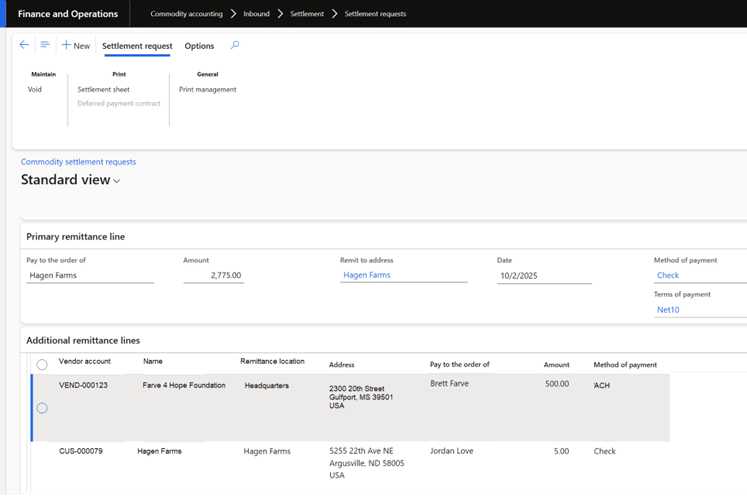Click the search magnifier icon in toolbar
Image resolution: width=747 pixels, height=497 pixels.
point(235,45)
